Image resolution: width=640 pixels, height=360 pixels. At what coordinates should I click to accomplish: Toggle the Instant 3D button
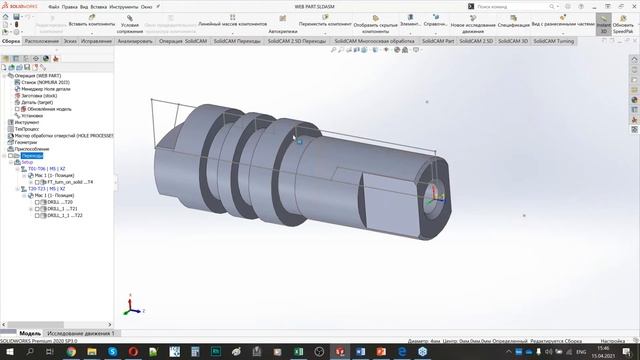coord(604,24)
